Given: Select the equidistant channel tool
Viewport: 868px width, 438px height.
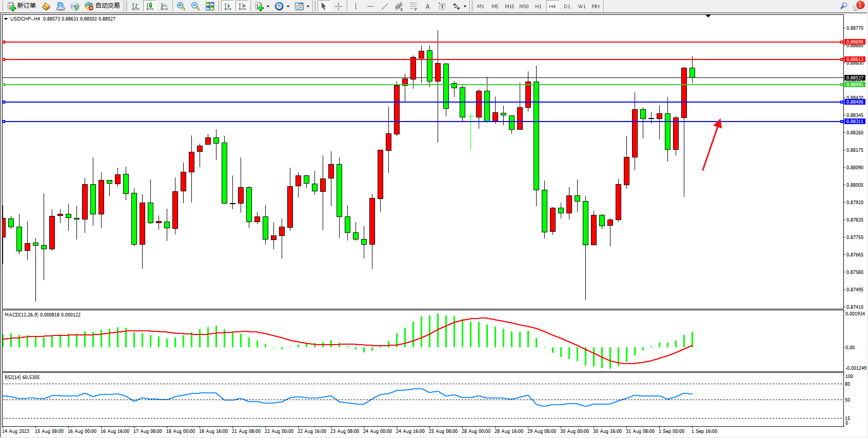Looking at the screenshot, I should click(x=399, y=6).
